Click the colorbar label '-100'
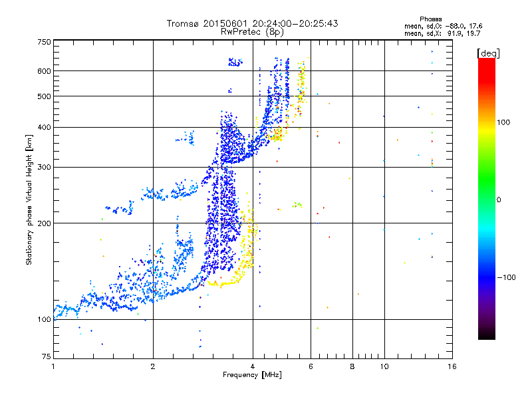532x399 pixels. 506,277
